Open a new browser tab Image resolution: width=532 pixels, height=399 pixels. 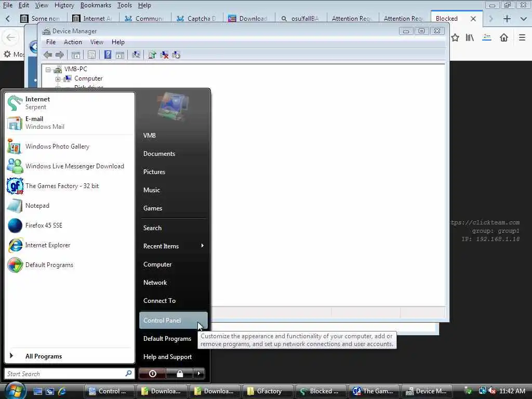pyautogui.click(x=507, y=19)
